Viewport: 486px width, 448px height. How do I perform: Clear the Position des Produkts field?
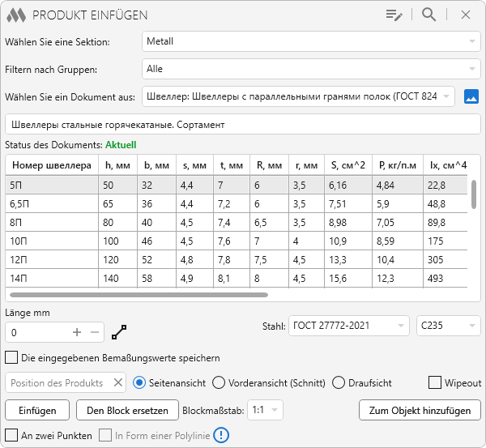[x=117, y=382]
